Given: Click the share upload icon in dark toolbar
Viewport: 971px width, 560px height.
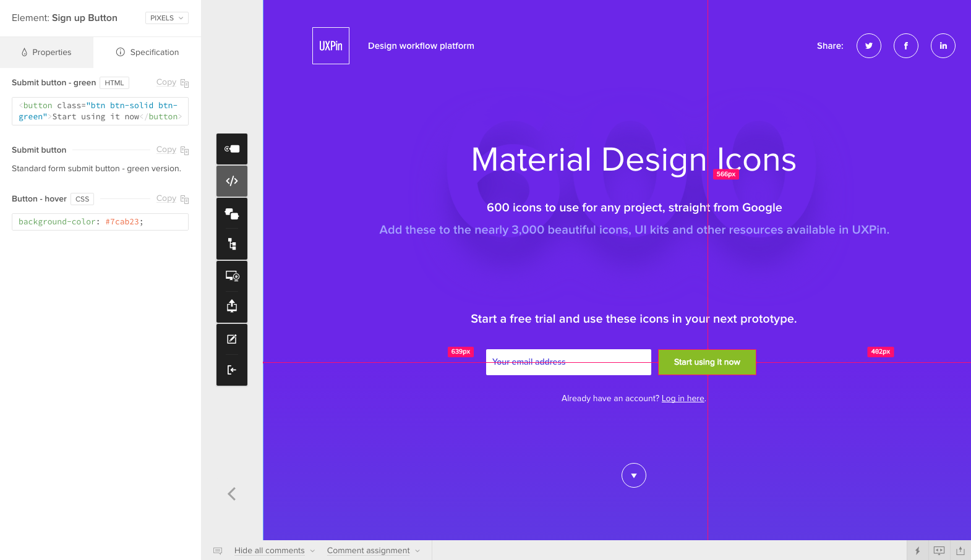Looking at the screenshot, I should pyautogui.click(x=232, y=307).
